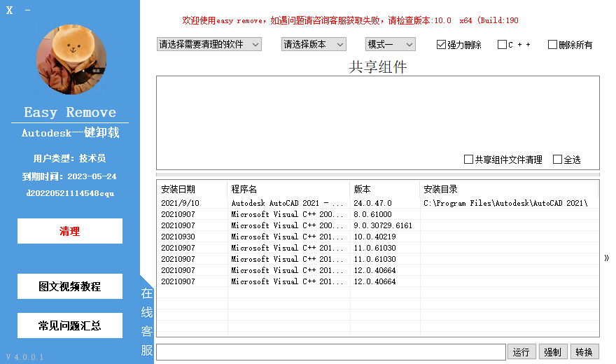The height and width of the screenshot is (364, 616).
Task: Click install date 2021/9/10
Action: (x=181, y=203)
